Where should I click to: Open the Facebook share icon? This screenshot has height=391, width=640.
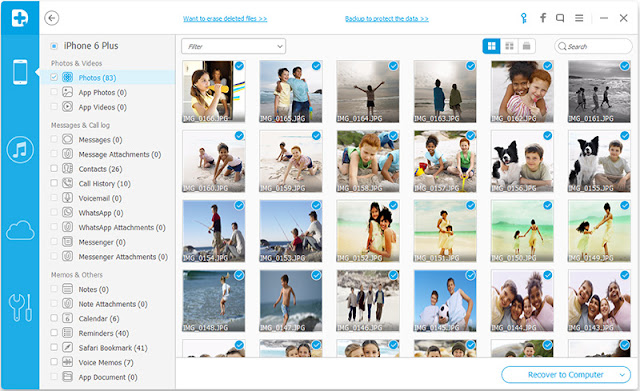pos(542,18)
